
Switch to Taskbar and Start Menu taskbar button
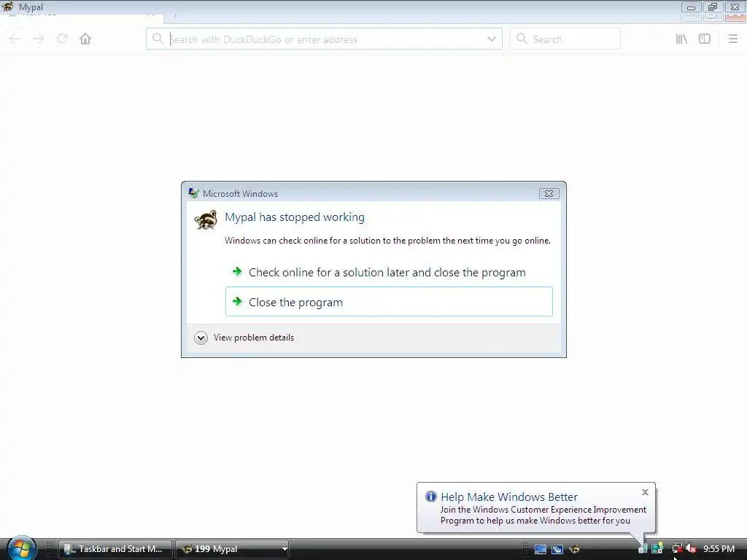115,549
